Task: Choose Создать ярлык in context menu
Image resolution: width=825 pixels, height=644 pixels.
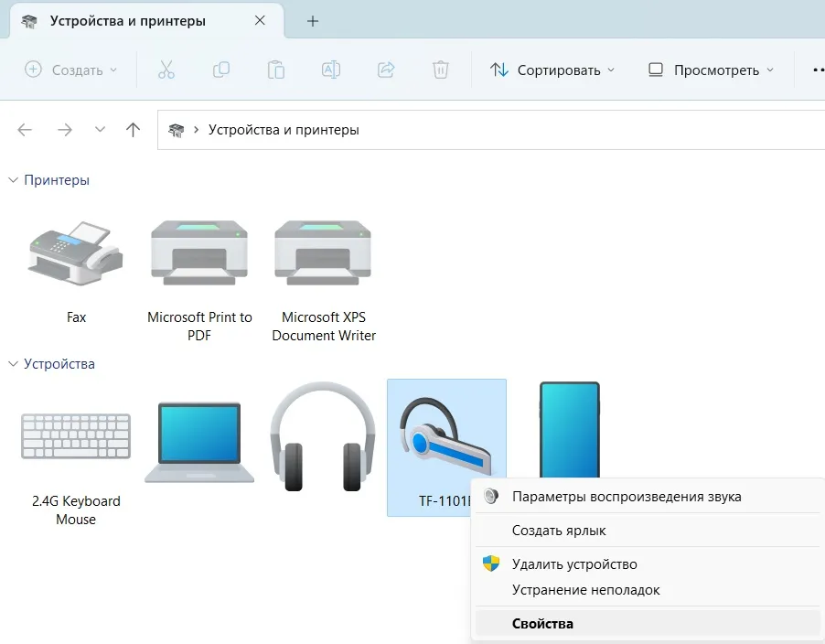Action: pos(648,531)
